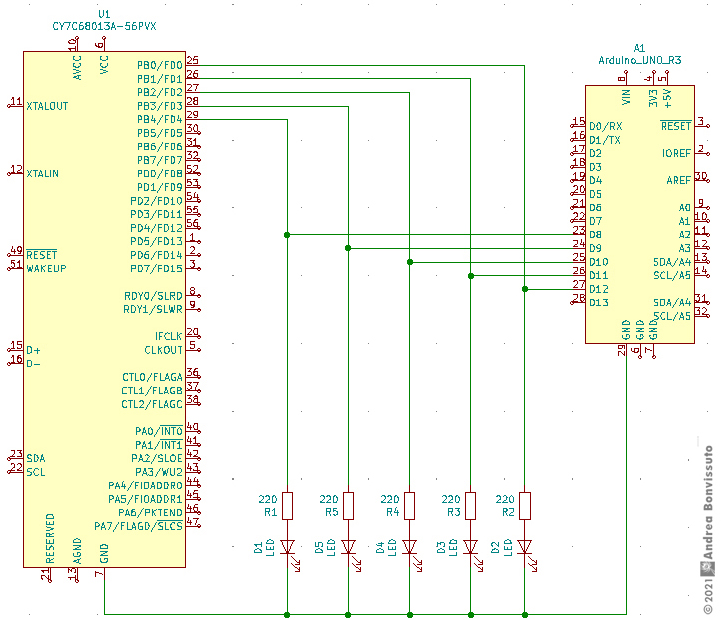The height and width of the screenshot is (620, 721).
Task: Click the Arduino D13 pin label
Action: pyautogui.click(x=599, y=303)
